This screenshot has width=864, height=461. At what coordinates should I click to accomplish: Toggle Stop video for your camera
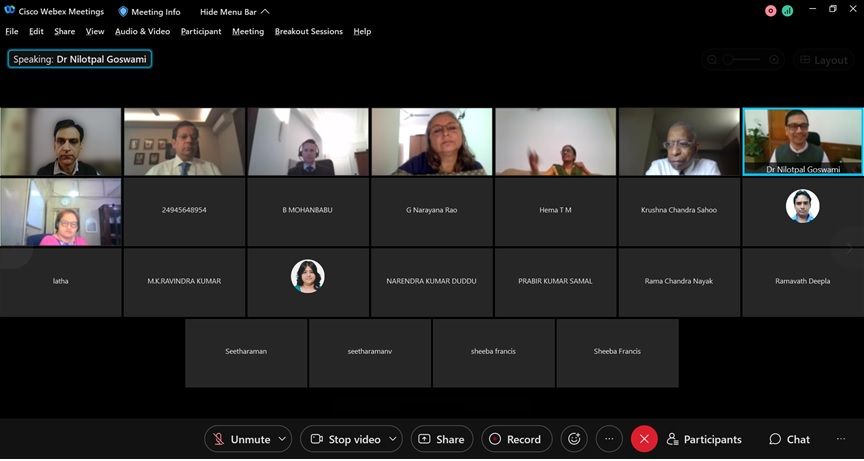click(x=346, y=439)
